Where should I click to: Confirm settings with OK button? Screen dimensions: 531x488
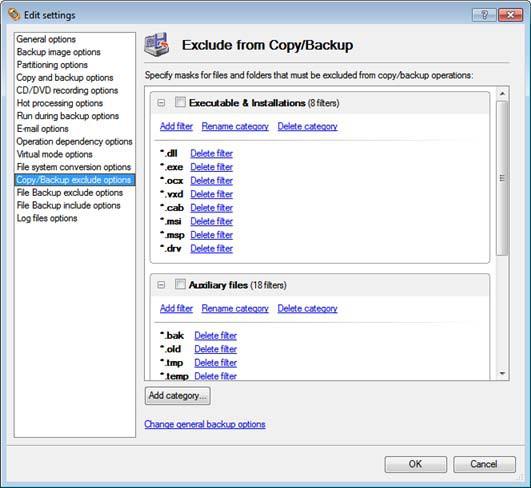click(x=416, y=464)
